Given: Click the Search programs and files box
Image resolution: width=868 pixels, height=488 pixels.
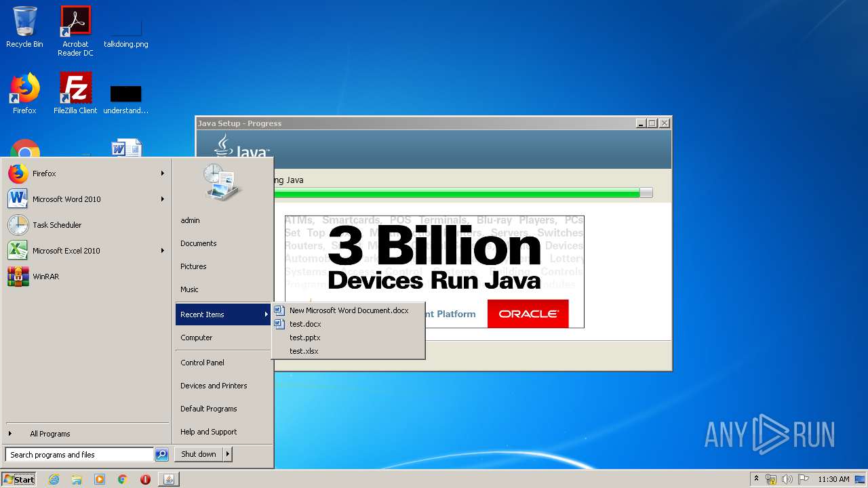Looking at the screenshot, I should click(x=79, y=455).
